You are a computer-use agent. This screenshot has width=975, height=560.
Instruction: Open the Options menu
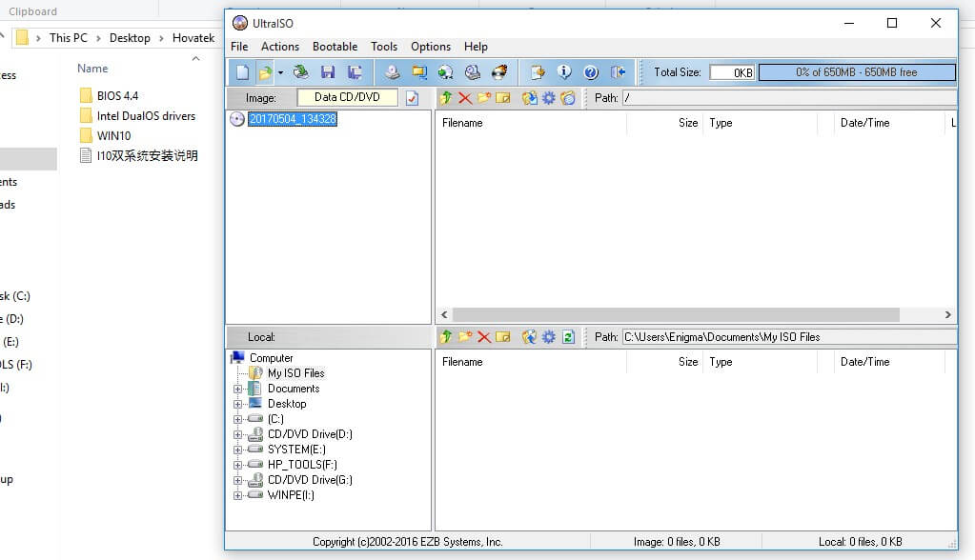431,47
